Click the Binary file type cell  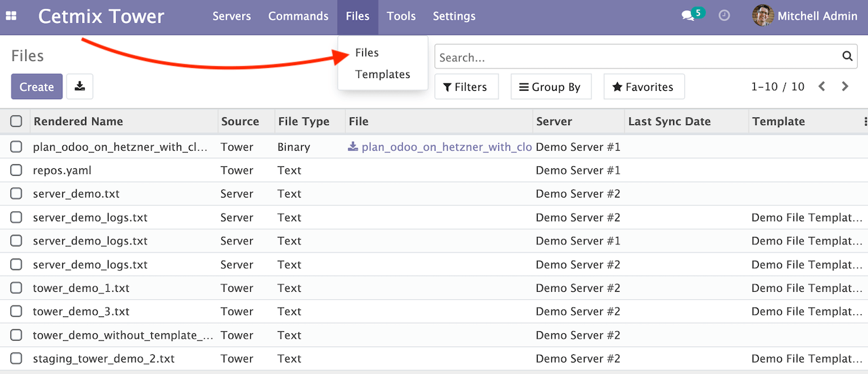tap(294, 147)
